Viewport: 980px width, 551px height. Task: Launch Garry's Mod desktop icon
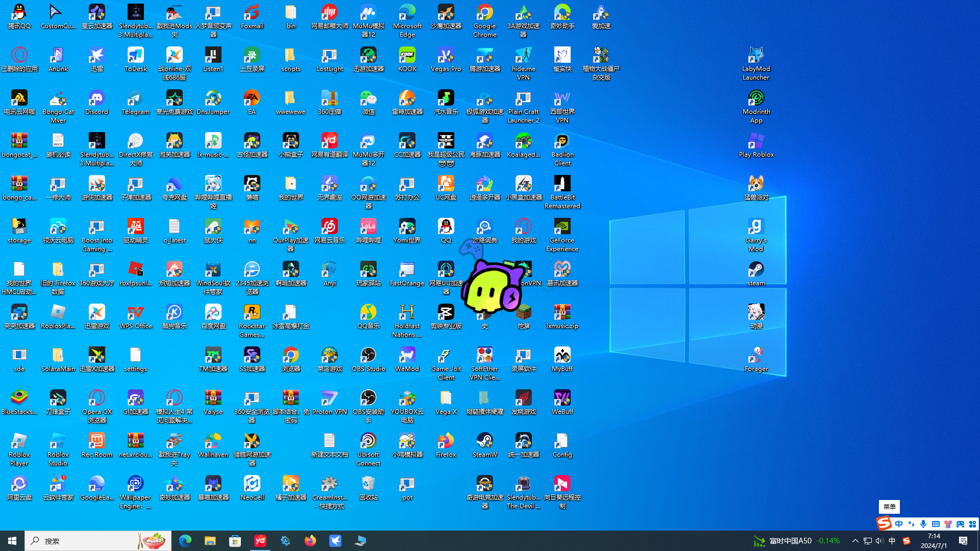click(756, 235)
